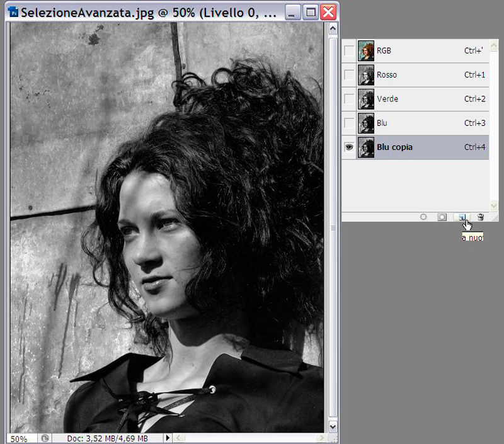Open the Doc size status bar arrow menu

tap(168, 438)
